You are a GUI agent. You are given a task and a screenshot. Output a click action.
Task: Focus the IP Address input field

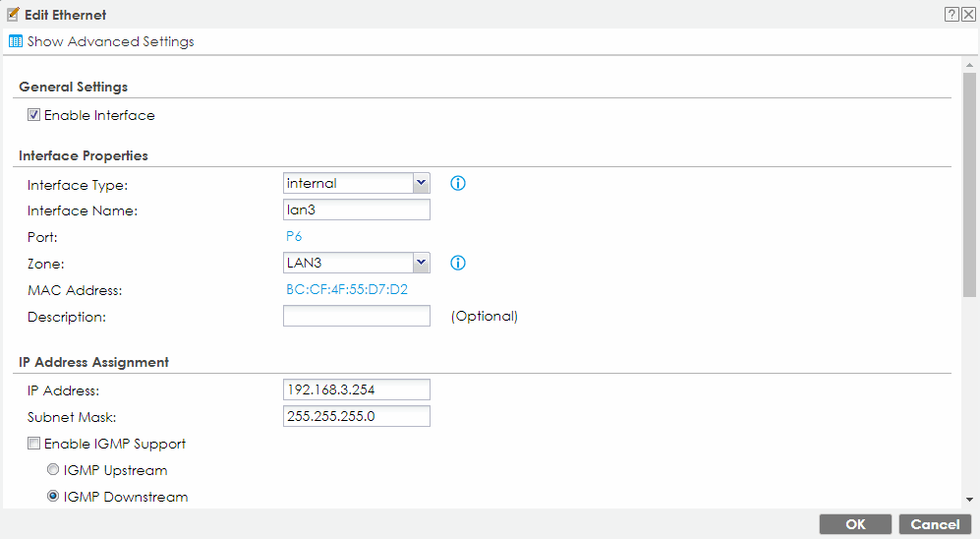coord(356,389)
